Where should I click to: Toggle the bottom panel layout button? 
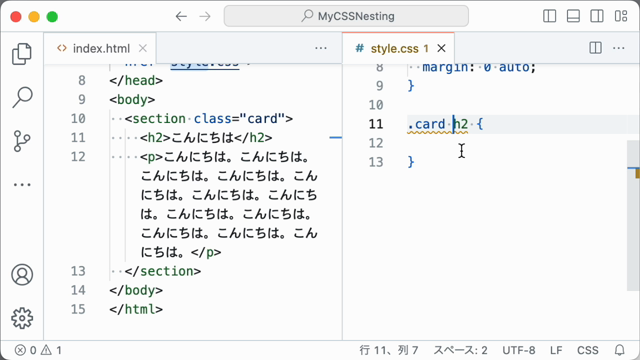[573, 16]
